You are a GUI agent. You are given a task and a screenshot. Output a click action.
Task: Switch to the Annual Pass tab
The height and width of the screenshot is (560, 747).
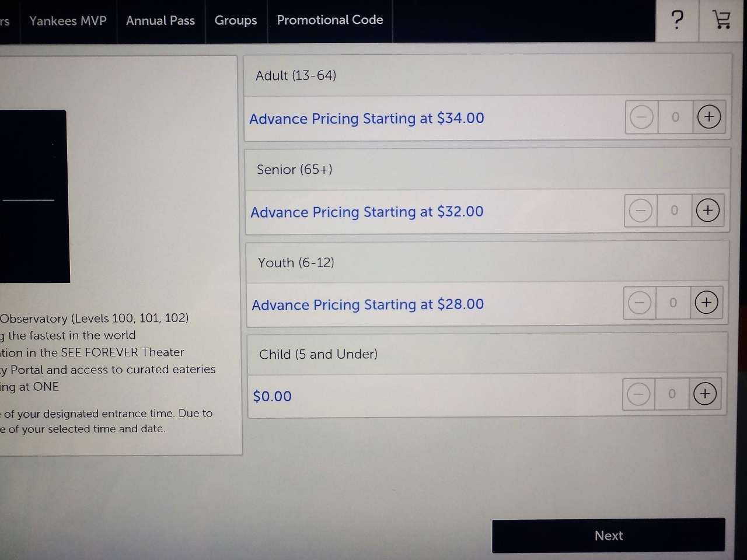160,21
